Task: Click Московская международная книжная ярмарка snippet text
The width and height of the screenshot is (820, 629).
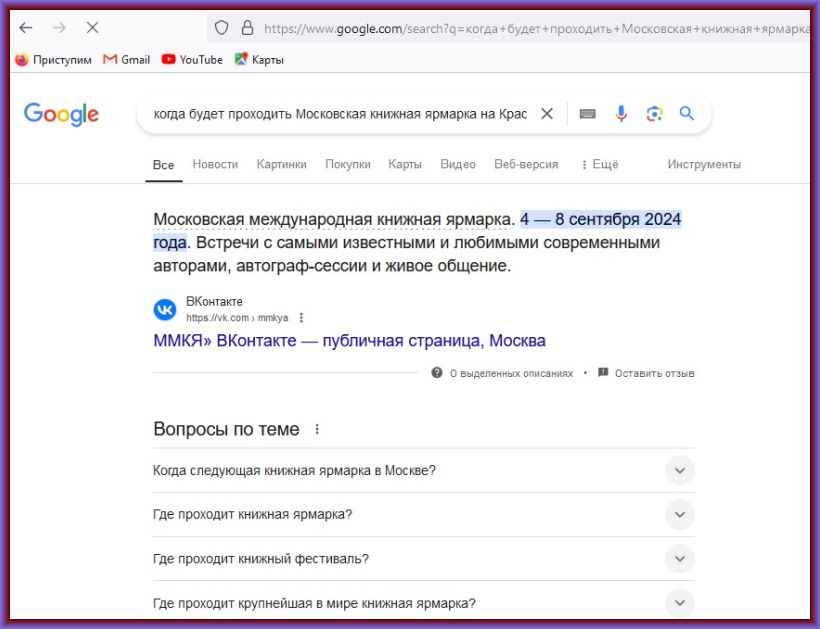Action: [x=334, y=220]
